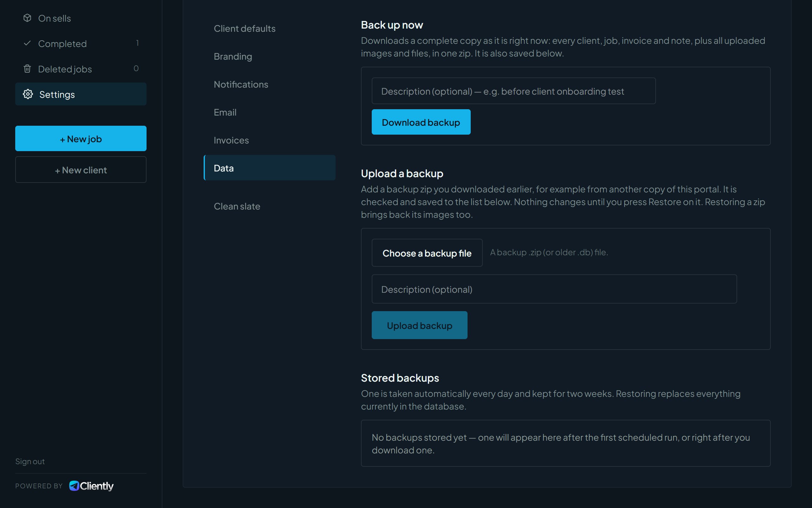Click the Upload backup button
This screenshot has height=508, width=812.
pos(419,325)
